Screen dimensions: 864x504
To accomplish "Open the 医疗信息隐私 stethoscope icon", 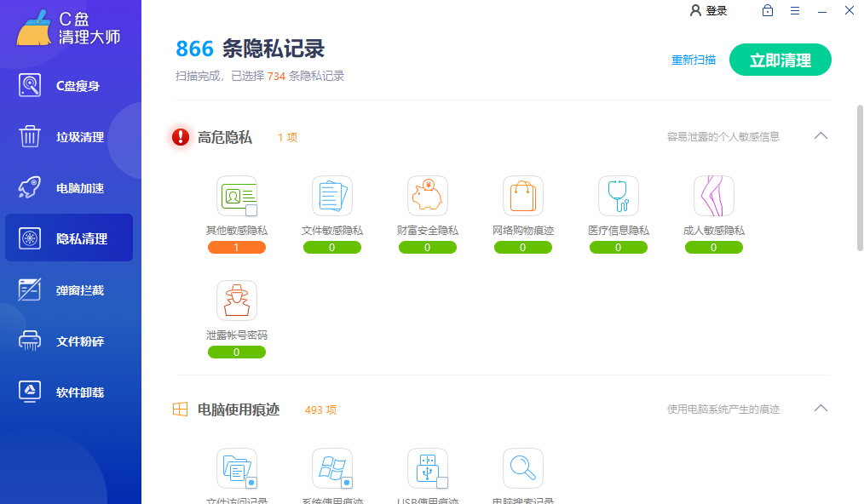I will pyautogui.click(x=618, y=196).
